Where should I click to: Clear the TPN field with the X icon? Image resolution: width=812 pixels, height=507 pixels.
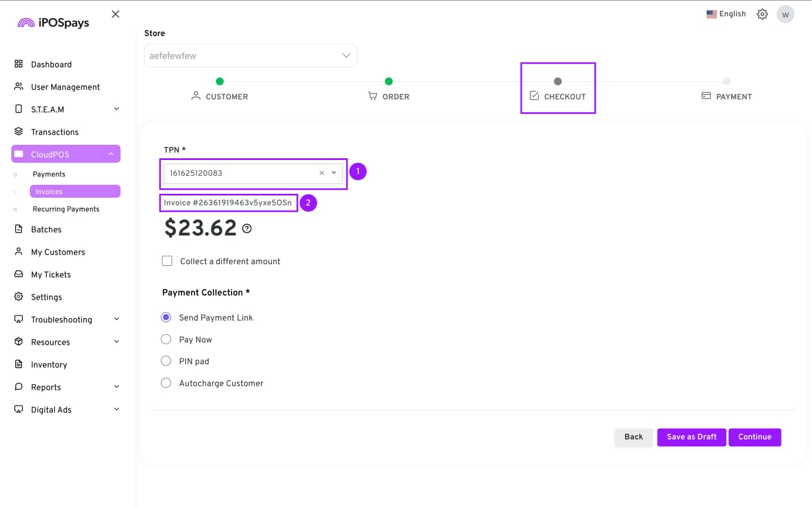(322, 173)
